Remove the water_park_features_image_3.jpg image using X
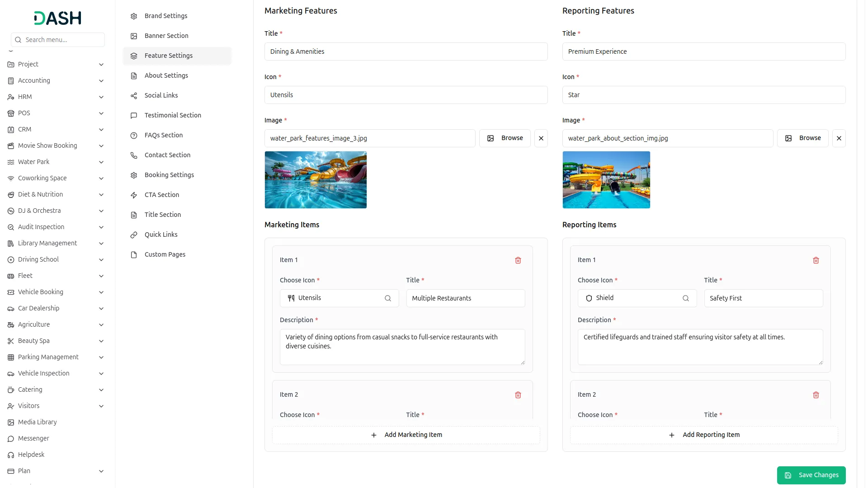Screen dimensions: 868x488 point(541,138)
